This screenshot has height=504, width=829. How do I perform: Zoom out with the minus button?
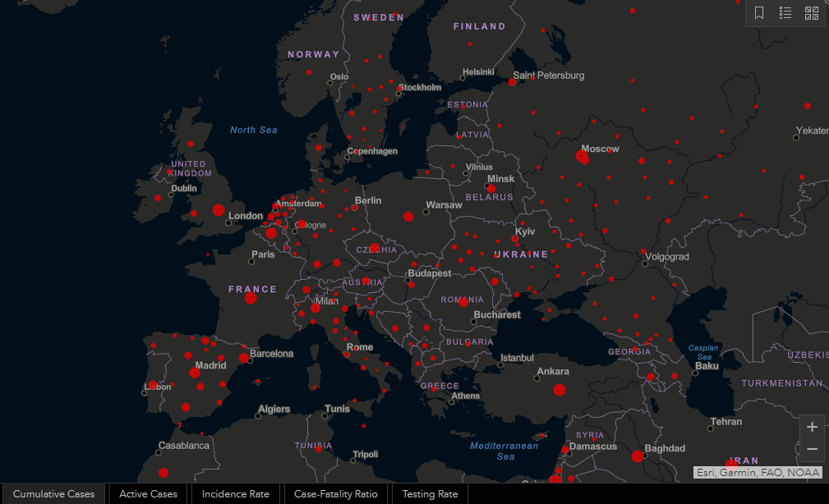(x=812, y=449)
